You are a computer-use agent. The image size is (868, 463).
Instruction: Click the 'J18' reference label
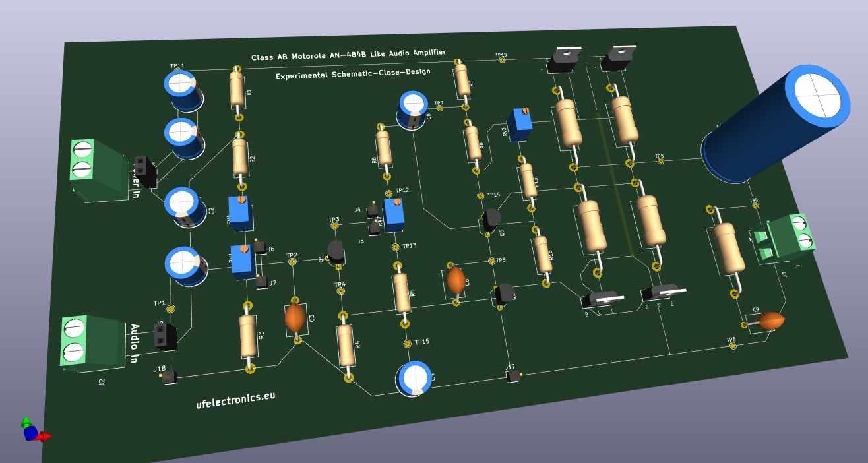(x=160, y=369)
